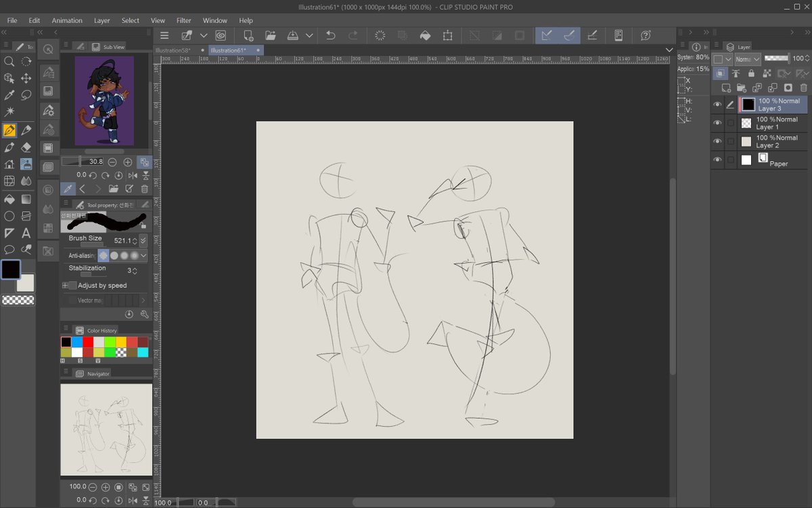
Task: Open the layer palette color dropdown
Action: tap(723, 59)
